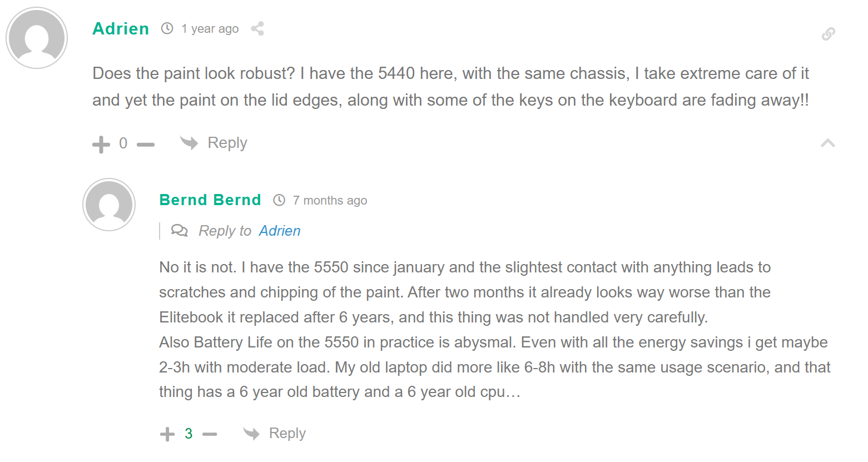Open Bernd Bernd's author name link

(x=210, y=200)
